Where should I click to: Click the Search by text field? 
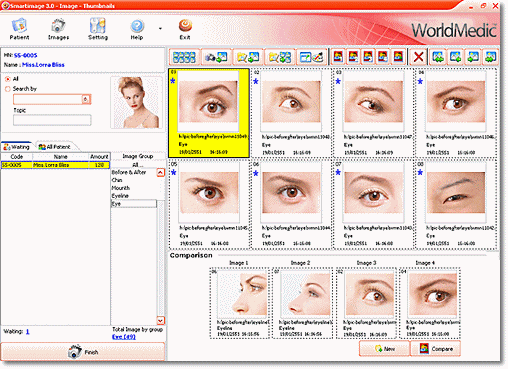click(48, 99)
